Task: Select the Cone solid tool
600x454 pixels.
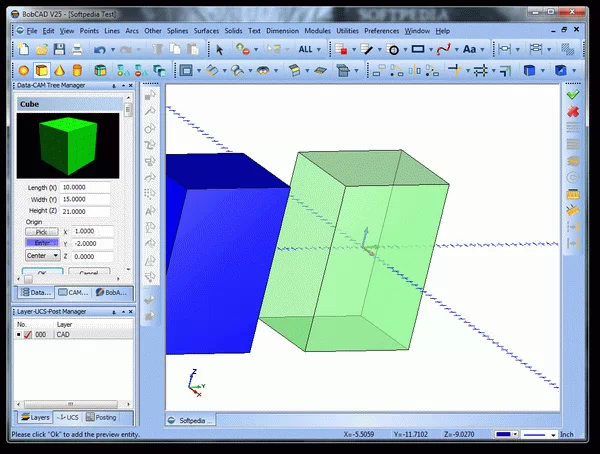Action: (59, 71)
